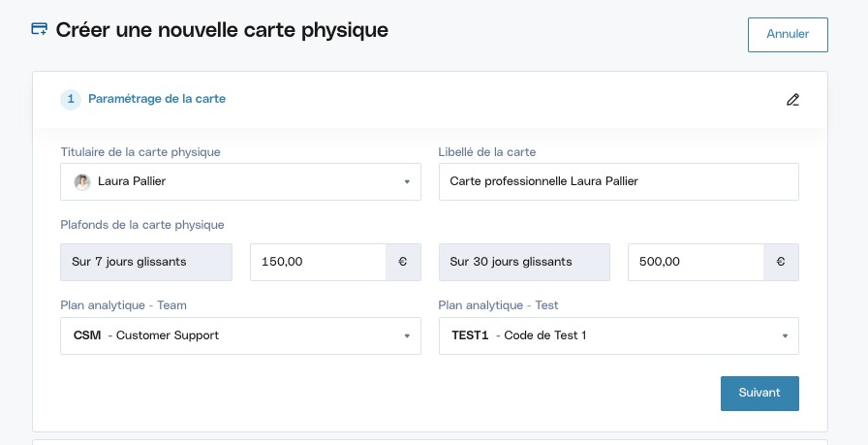Click the Sur 30 jours glissants label box

click(x=524, y=262)
